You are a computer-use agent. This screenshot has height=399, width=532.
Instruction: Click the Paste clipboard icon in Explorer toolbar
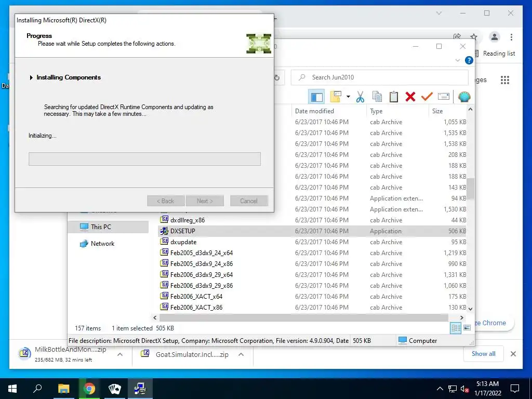[394, 97]
